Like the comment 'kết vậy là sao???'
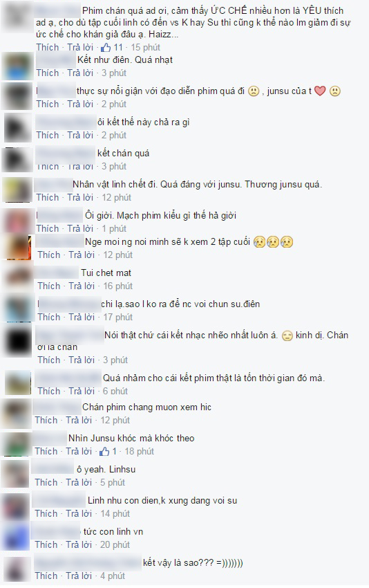Screen dimensions: 369x588 (46, 576)
